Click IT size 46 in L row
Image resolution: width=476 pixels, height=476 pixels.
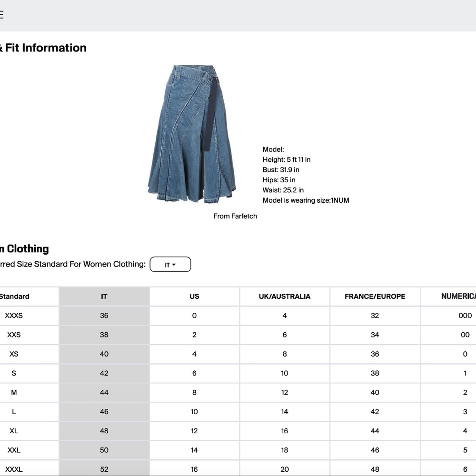coord(104,412)
